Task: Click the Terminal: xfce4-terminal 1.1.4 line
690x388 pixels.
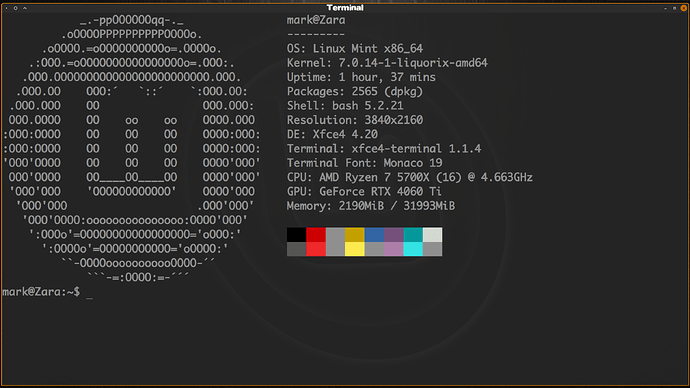Action: click(x=384, y=149)
